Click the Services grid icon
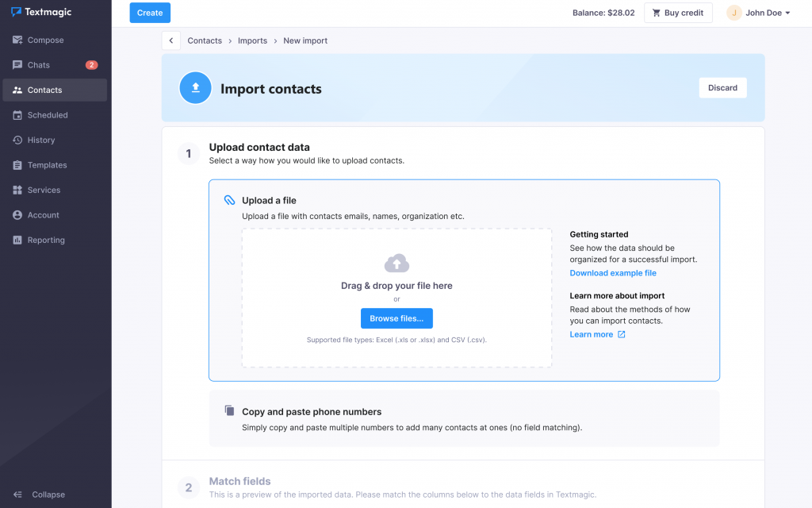 (17, 190)
